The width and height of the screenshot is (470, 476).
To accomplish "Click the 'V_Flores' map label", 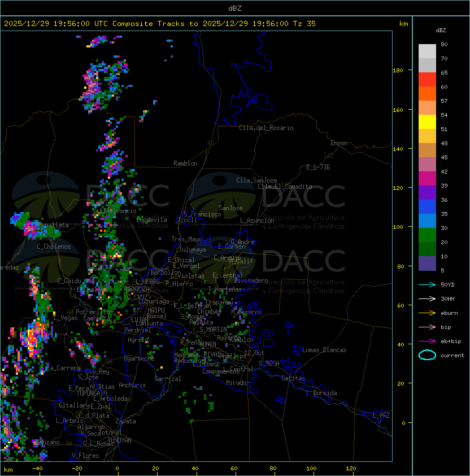I will coord(85,456).
